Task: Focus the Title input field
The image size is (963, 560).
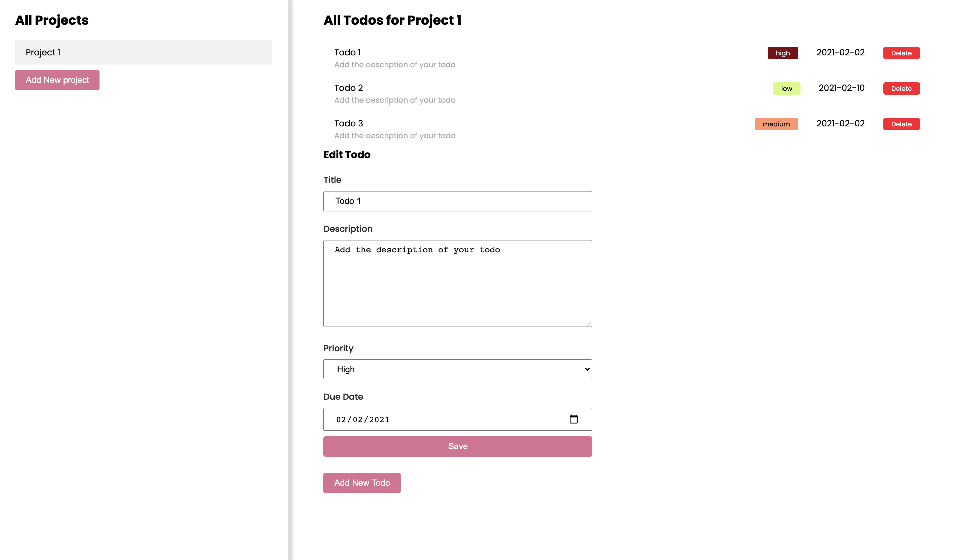Action: (x=457, y=201)
